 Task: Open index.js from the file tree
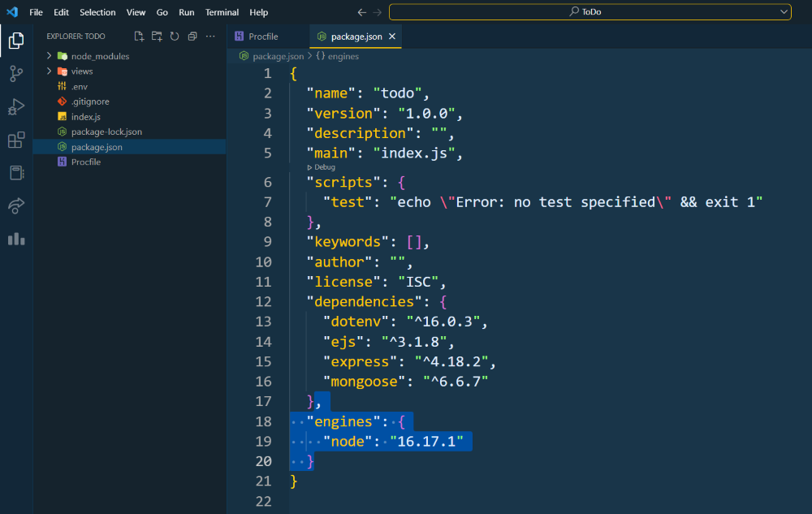[x=85, y=117]
